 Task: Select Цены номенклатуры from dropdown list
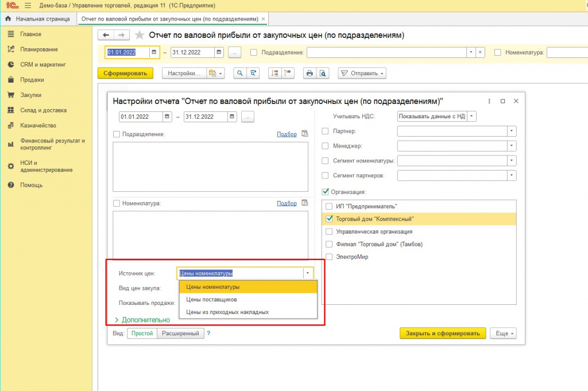point(248,287)
